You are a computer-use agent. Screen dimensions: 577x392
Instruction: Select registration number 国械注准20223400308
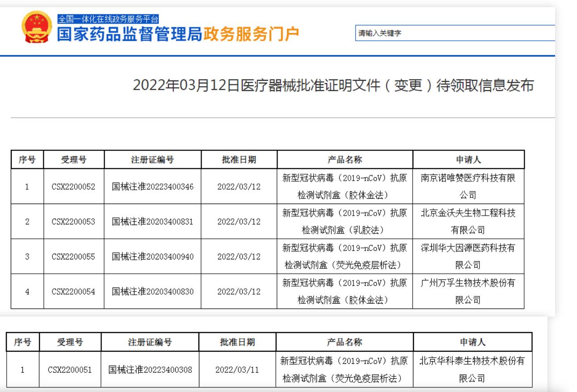[x=150, y=369]
